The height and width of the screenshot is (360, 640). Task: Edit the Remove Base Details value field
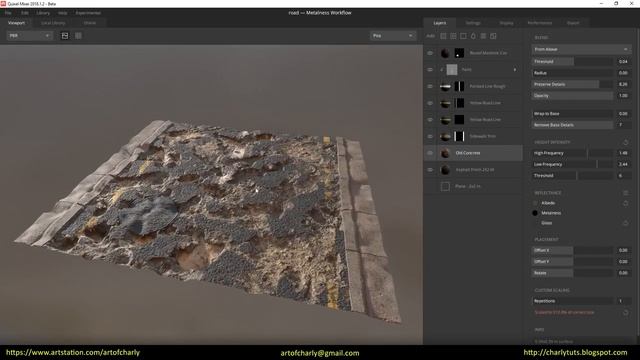(x=623, y=125)
